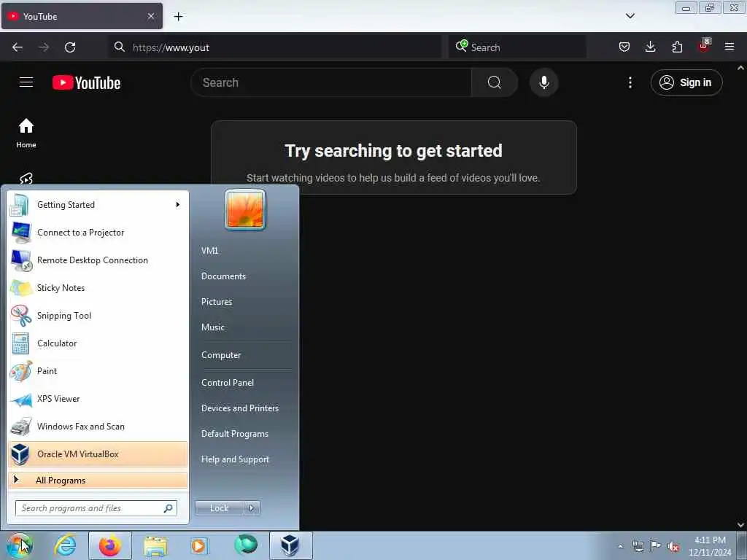Screen dimensions: 747x560
Task: Launch Sticky Notes
Action: click(x=98, y=287)
